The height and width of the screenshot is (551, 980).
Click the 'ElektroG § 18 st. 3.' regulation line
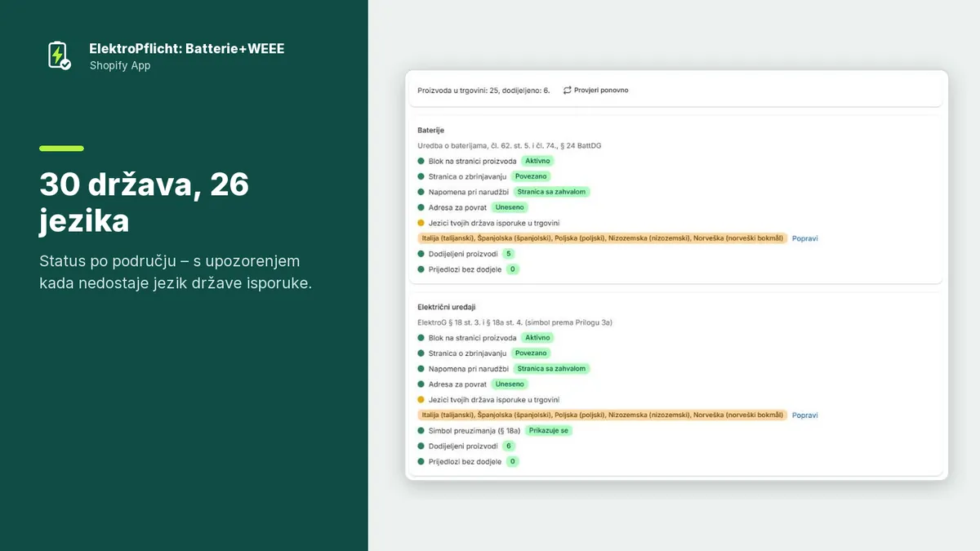(514, 322)
